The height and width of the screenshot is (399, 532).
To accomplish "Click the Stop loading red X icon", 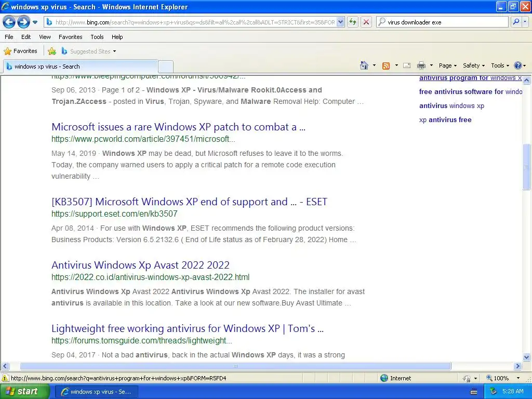I will click(366, 22).
